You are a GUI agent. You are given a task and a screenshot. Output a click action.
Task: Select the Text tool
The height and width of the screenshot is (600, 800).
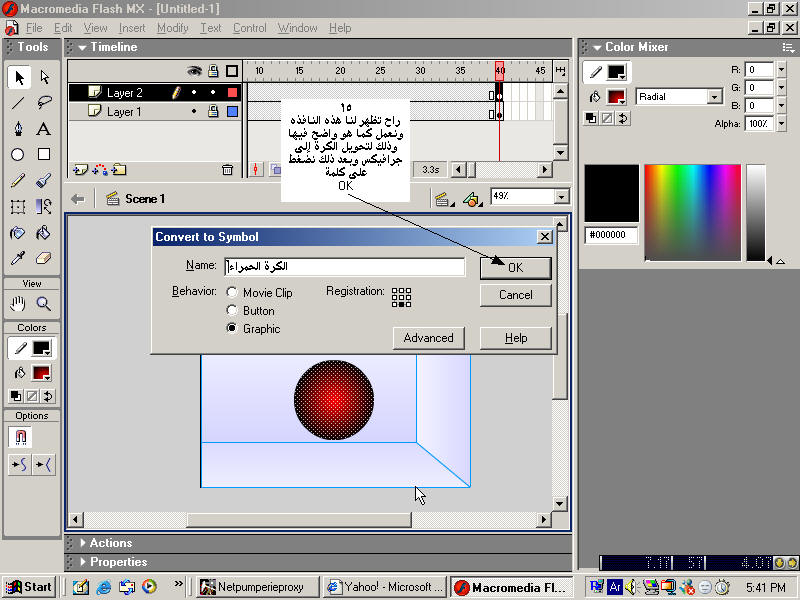[x=44, y=129]
